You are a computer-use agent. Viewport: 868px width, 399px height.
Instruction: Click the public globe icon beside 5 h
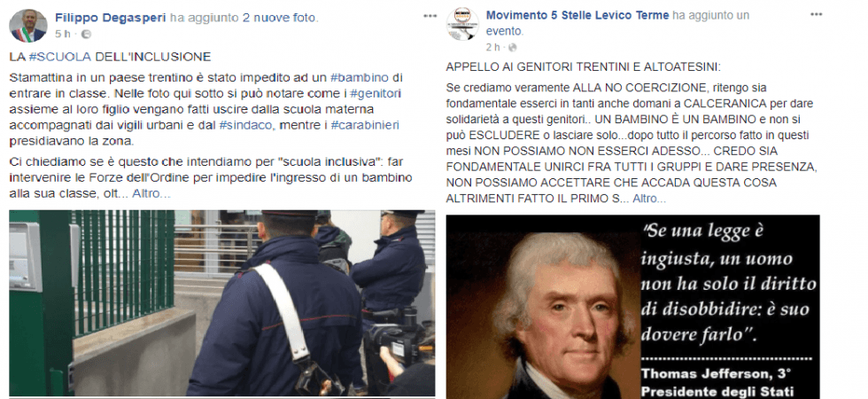(x=86, y=34)
